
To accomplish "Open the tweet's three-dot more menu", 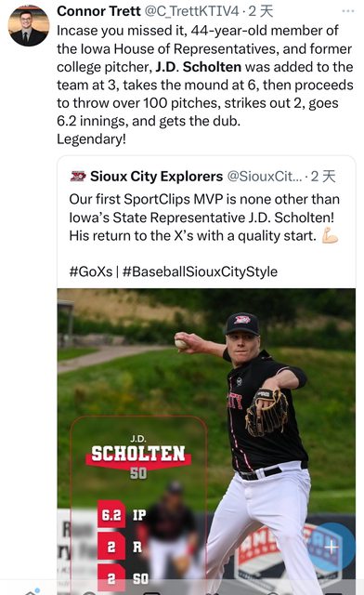I will pos(347,11).
